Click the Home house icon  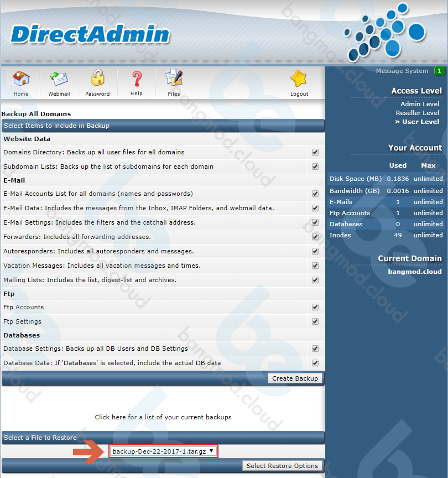coord(21,79)
